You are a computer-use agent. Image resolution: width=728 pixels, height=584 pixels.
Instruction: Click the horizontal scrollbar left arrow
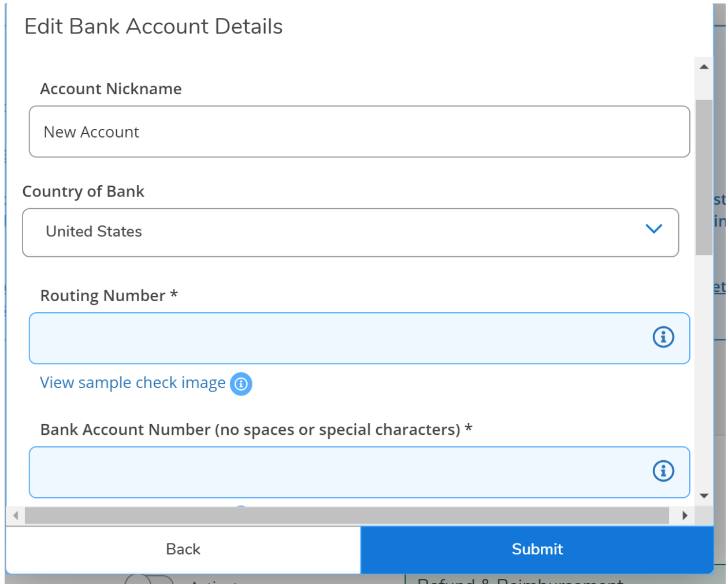point(16,515)
